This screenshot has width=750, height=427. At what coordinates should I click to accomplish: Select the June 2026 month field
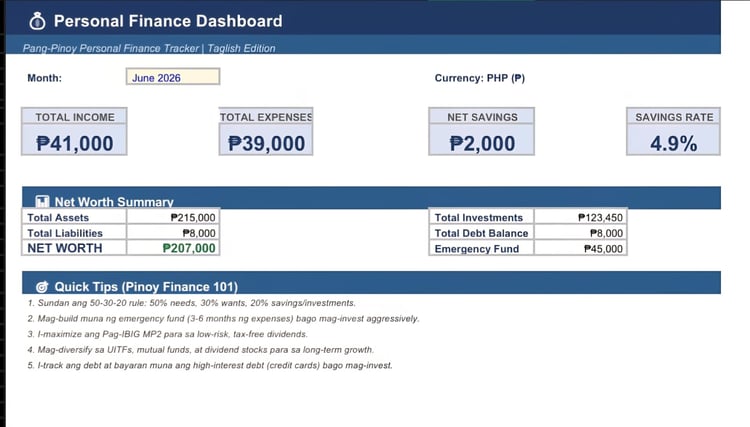click(173, 77)
